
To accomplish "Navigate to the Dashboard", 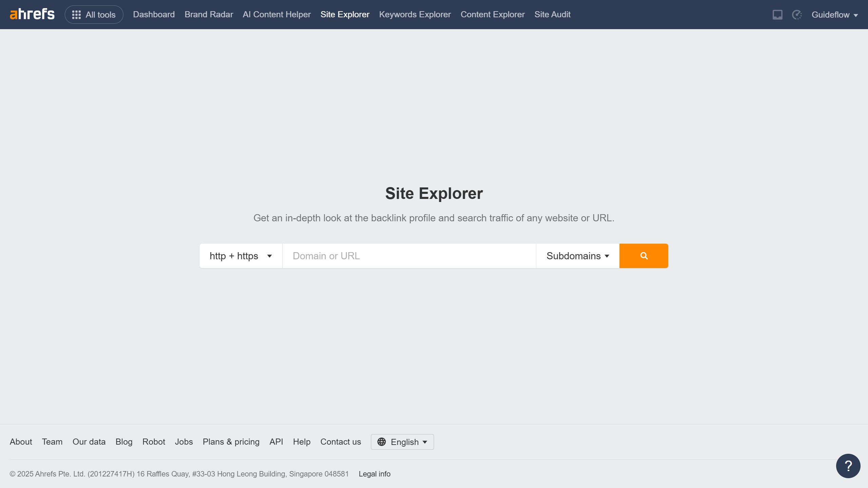I will point(154,15).
